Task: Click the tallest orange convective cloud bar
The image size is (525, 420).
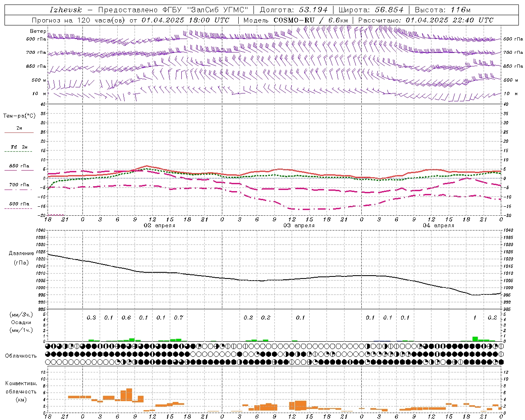Action: (x=129, y=395)
